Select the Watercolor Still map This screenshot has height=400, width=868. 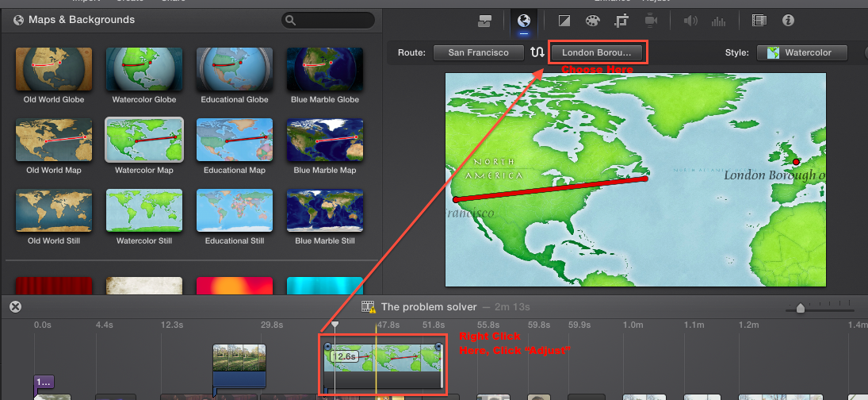point(144,210)
